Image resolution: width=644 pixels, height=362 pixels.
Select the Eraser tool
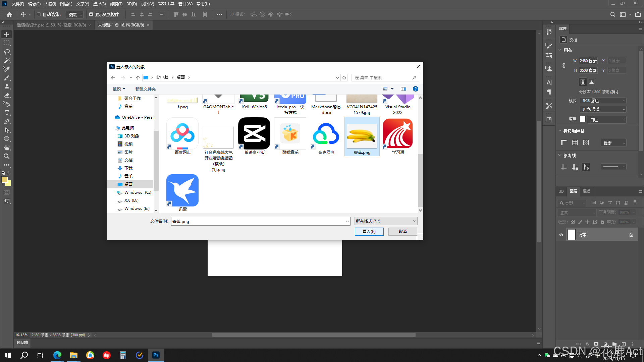point(7,95)
